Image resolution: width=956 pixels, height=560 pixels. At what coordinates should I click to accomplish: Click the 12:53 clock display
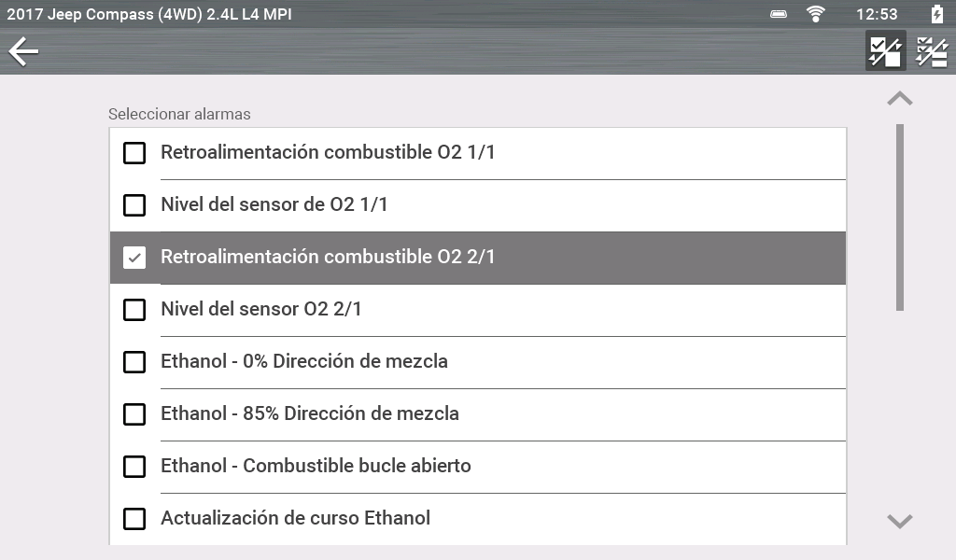pos(877,14)
